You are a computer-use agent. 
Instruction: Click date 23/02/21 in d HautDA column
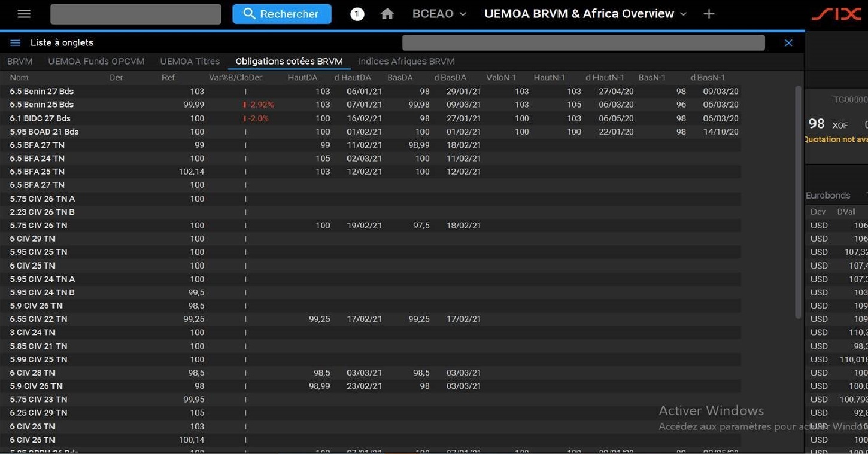click(364, 386)
